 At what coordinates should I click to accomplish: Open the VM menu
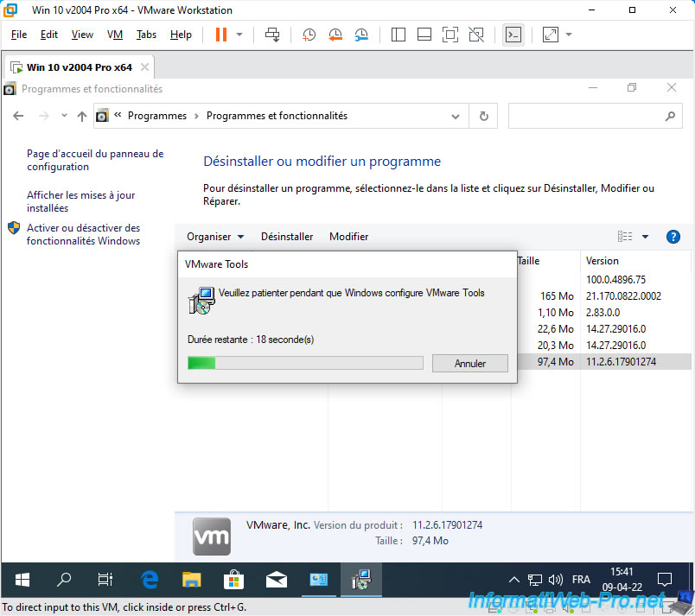click(x=115, y=35)
